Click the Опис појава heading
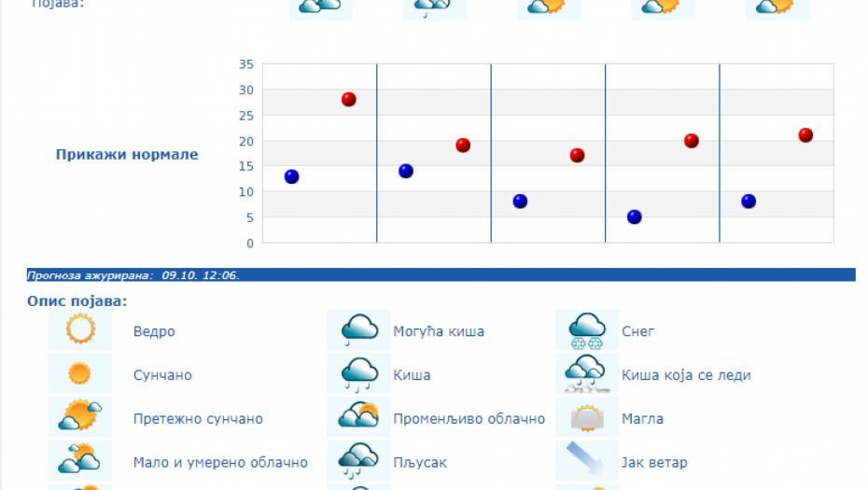Image resolution: width=868 pixels, height=490 pixels. point(78,301)
